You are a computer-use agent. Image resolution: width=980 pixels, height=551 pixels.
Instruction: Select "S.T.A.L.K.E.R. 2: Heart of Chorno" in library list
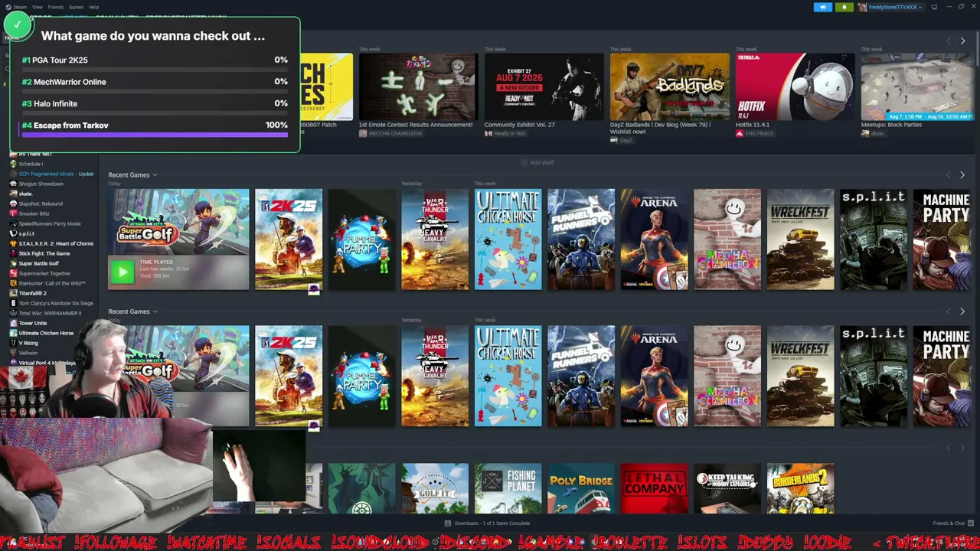tap(51, 243)
